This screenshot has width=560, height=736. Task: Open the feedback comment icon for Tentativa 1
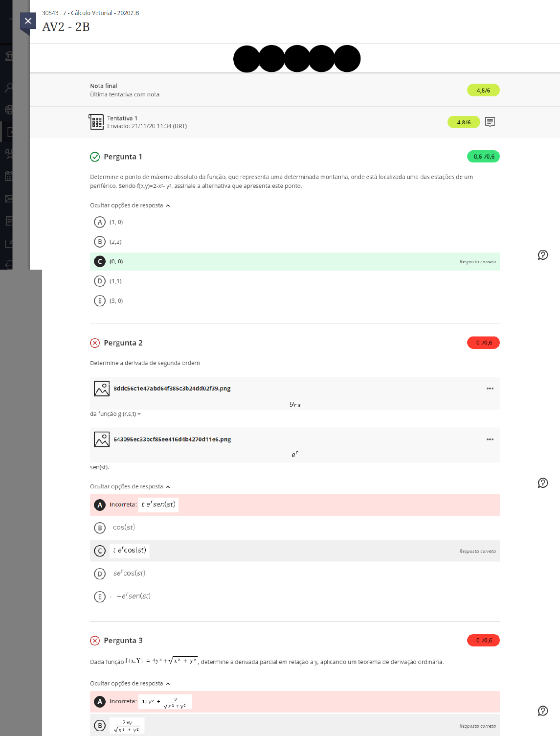[x=490, y=122]
